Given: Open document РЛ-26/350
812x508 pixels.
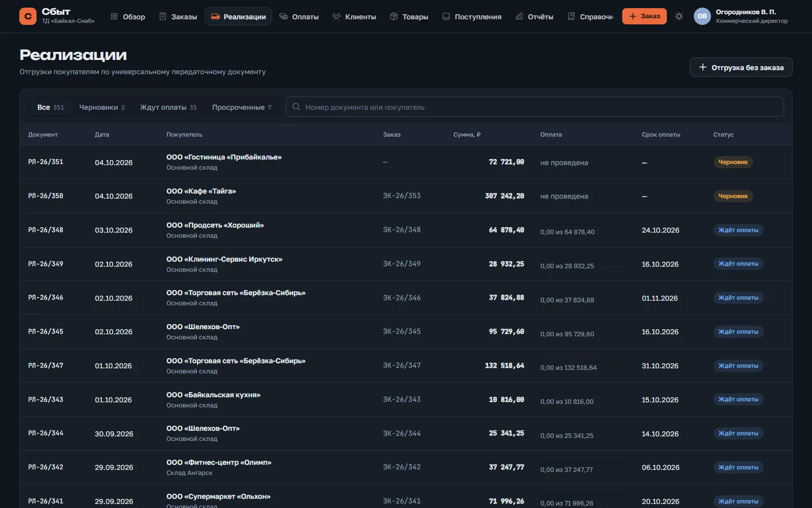Looking at the screenshot, I should 46,196.
